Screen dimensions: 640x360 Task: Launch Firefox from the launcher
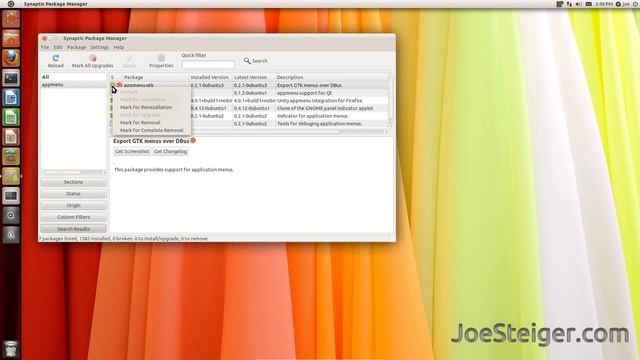pyautogui.click(x=11, y=58)
